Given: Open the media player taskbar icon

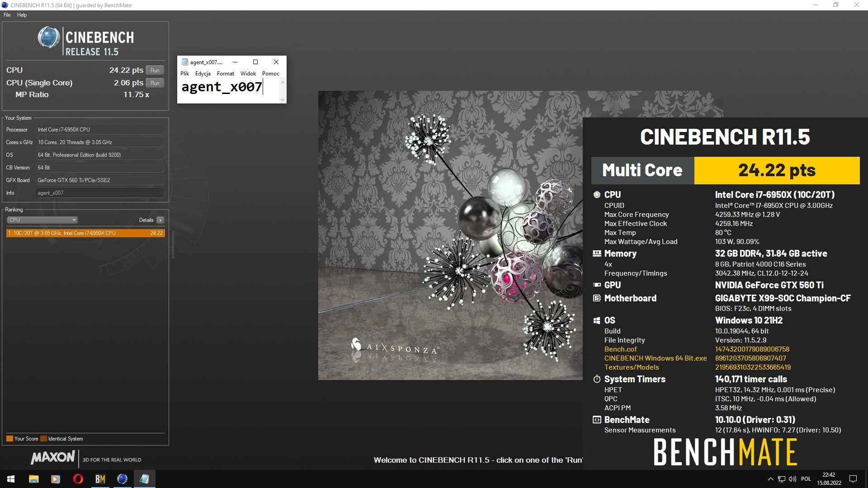Looking at the screenshot, I should (56, 479).
